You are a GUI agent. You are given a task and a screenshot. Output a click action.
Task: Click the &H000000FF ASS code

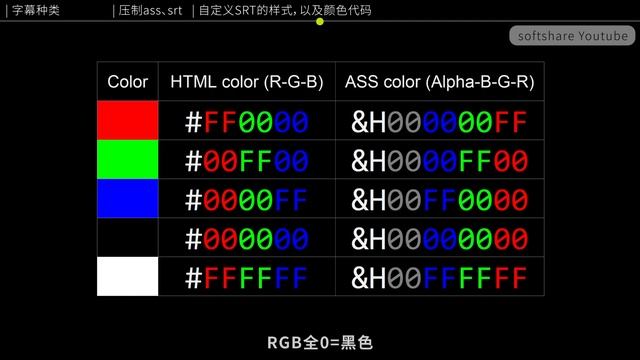coord(440,122)
